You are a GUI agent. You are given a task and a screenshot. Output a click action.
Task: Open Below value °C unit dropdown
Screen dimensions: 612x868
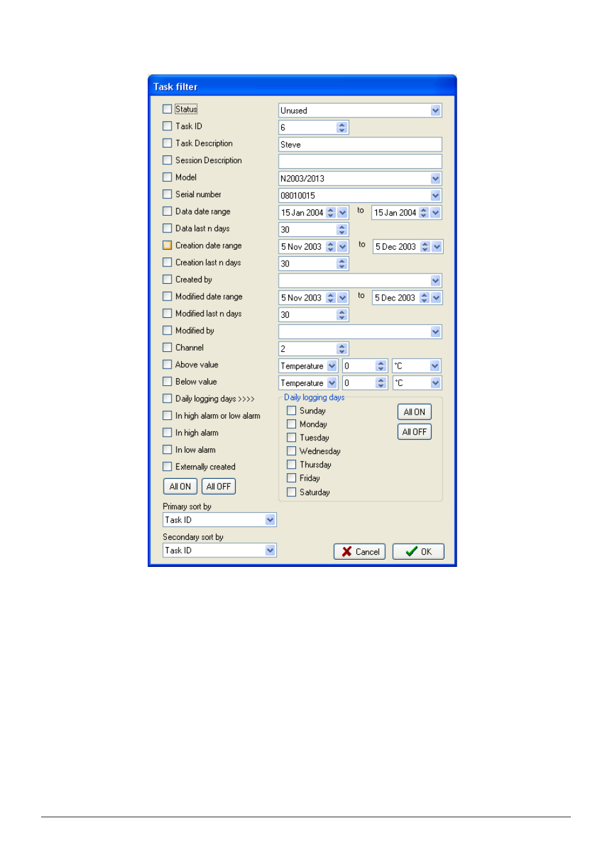[435, 383]
